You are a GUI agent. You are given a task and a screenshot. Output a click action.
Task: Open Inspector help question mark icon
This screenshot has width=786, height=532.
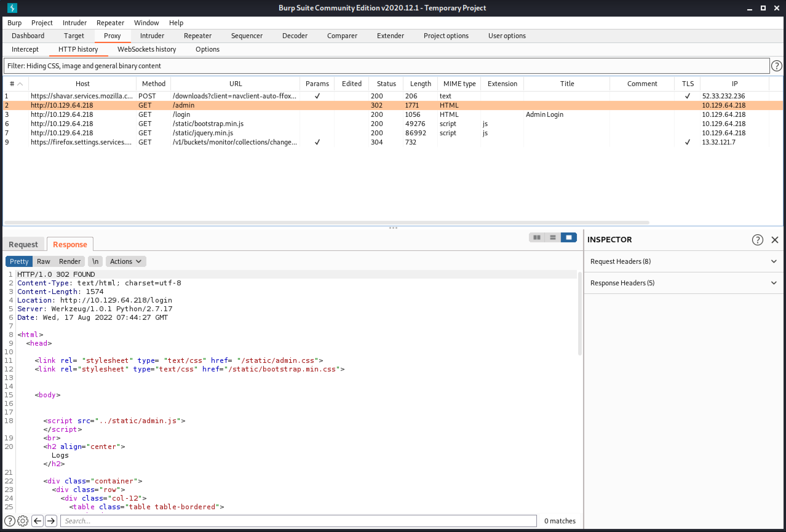757,240
